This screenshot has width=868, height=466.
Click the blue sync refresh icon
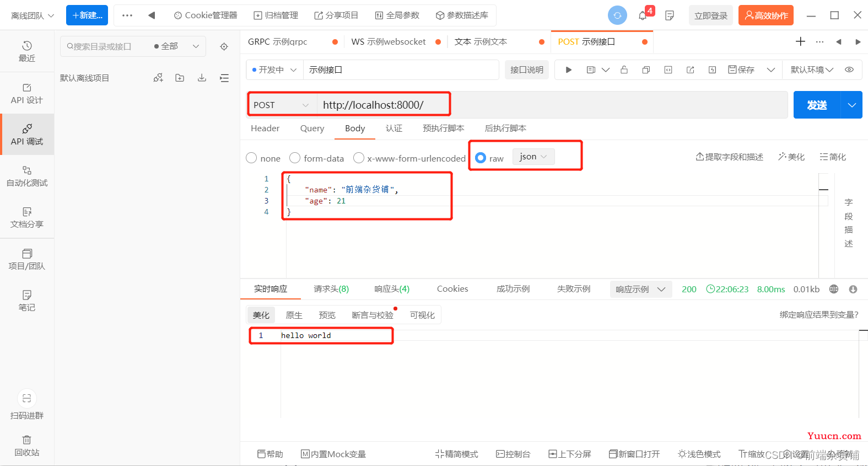[x=617, y=15]
